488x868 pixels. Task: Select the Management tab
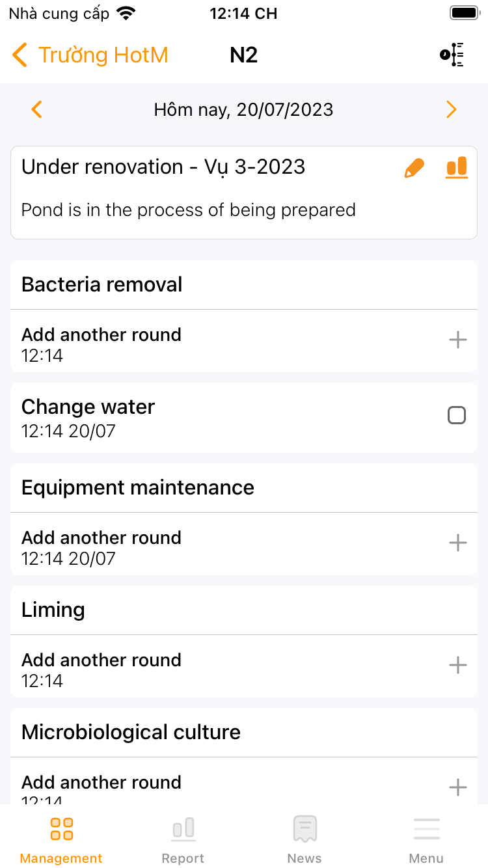tap(61, 839)
